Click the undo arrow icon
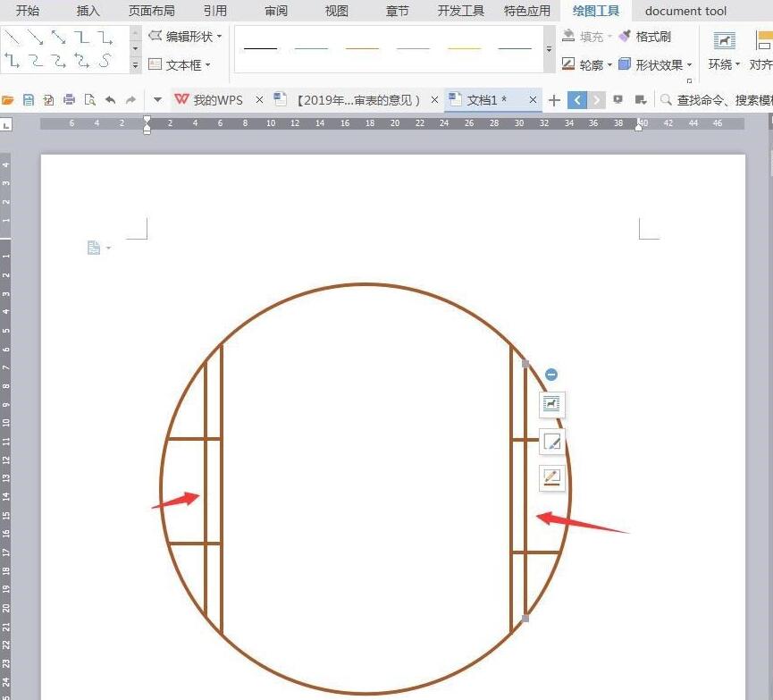773x700 pixels. (x=110, y=100)
